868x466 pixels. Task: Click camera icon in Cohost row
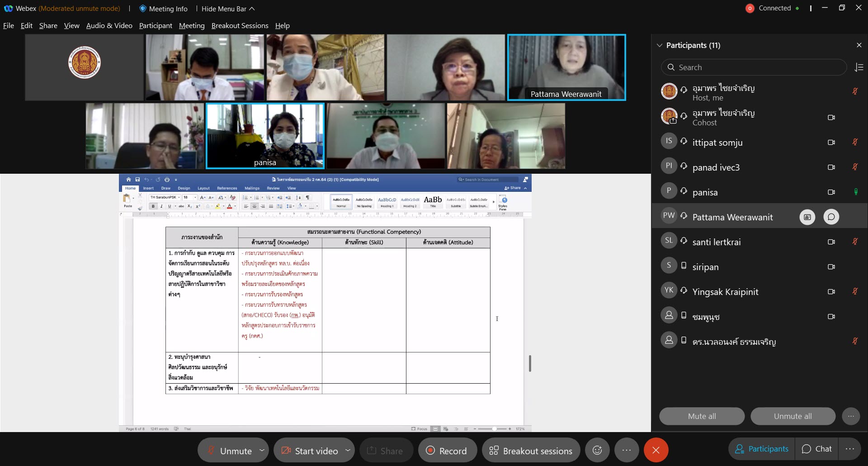pos(831,118)
